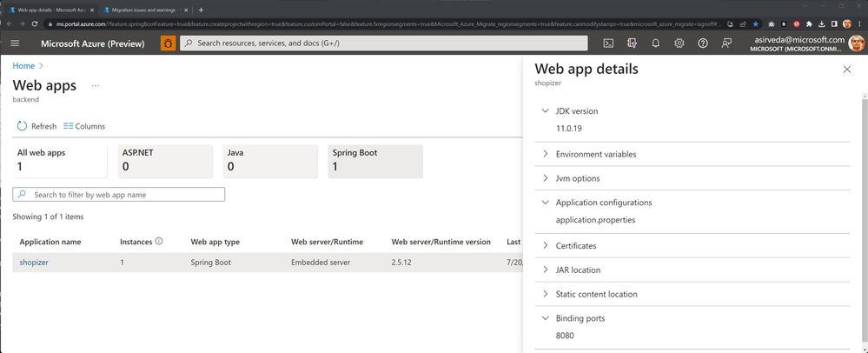Viewport: 868px width, 353px height.
Task: Collapse the Application configurations section
Action: pos(546,203)
